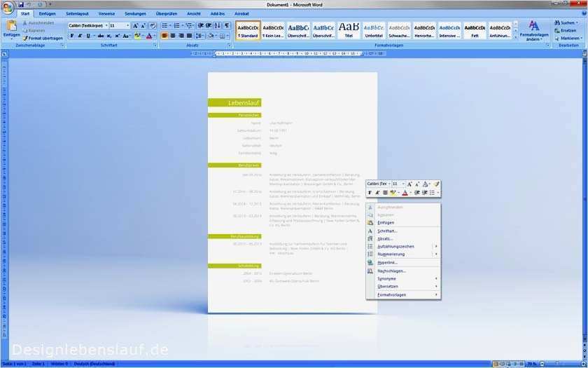The image size is (588, 368).
Task: Clear formatting with the ribbon eraser icon
Action: point(153,25)
